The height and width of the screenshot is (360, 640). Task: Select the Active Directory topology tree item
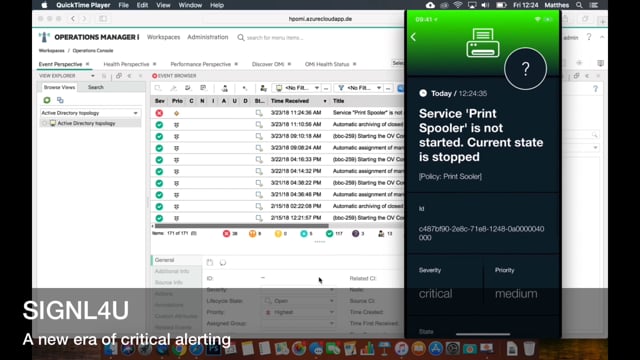pyautogui.click(x=86, y=123)
